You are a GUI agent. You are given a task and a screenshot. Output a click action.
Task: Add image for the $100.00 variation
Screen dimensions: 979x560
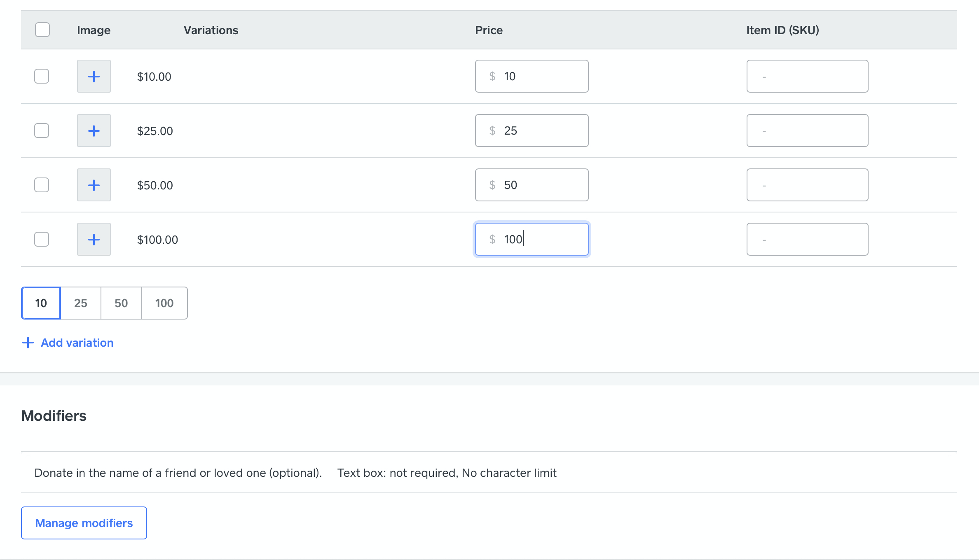pos(94,239)
